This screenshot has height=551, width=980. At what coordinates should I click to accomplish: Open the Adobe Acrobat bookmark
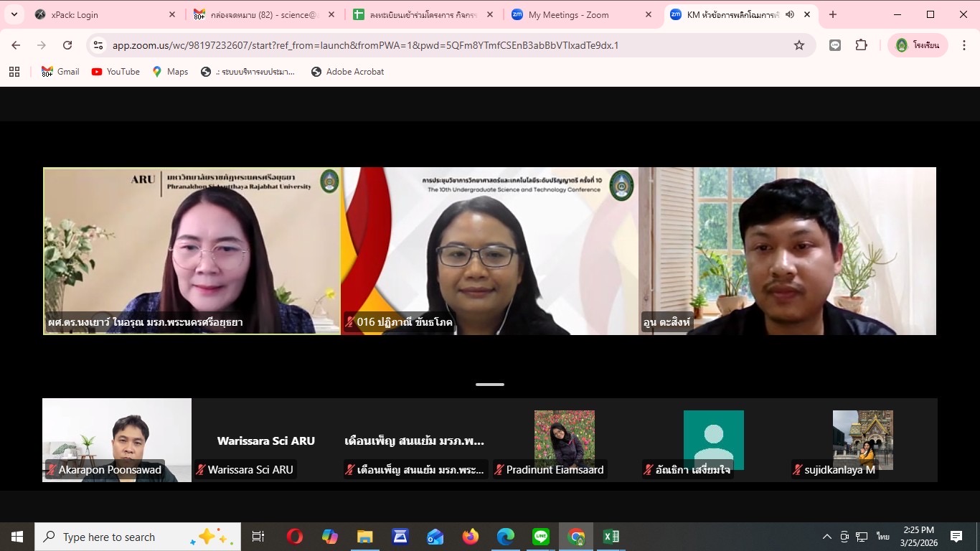(347, 72)
